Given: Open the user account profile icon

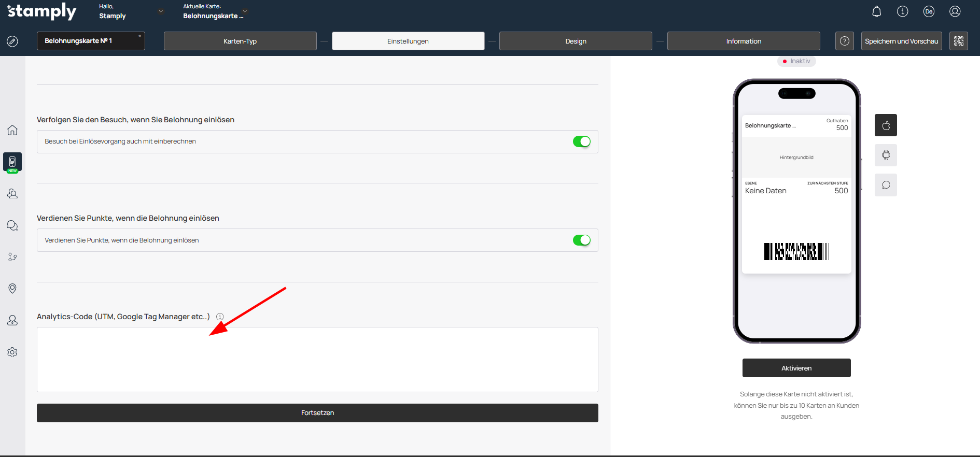Looking at the screenshot, I should [x=955, y=11].
